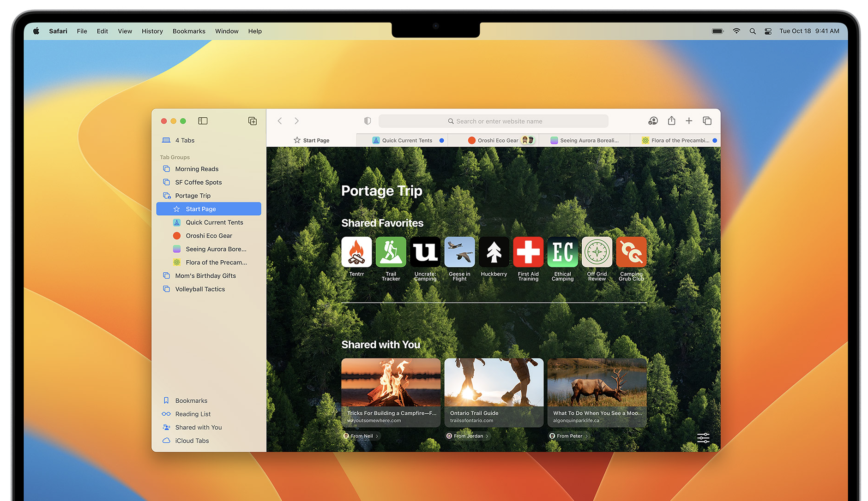Image resolution: width=868 pixels, height=501 pixels.
Task: Open Spotlight search in menu bar
Action: coord(753,31)
